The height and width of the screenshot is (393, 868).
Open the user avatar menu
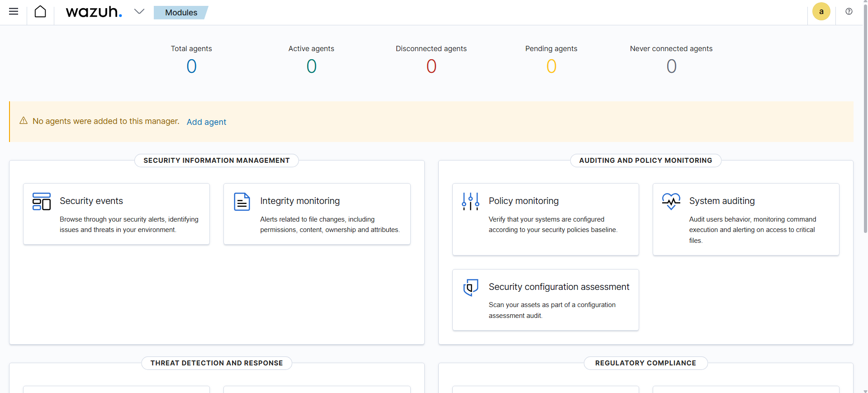coord(821,12)
